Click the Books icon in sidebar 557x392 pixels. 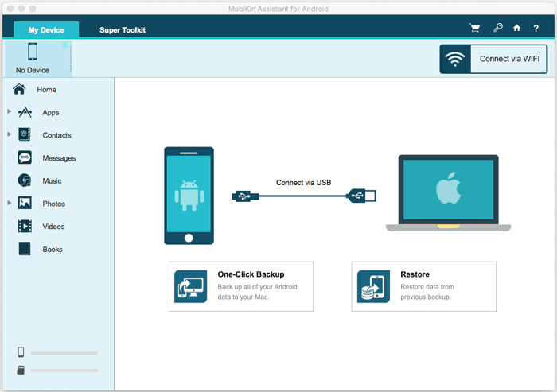[25, 249]
